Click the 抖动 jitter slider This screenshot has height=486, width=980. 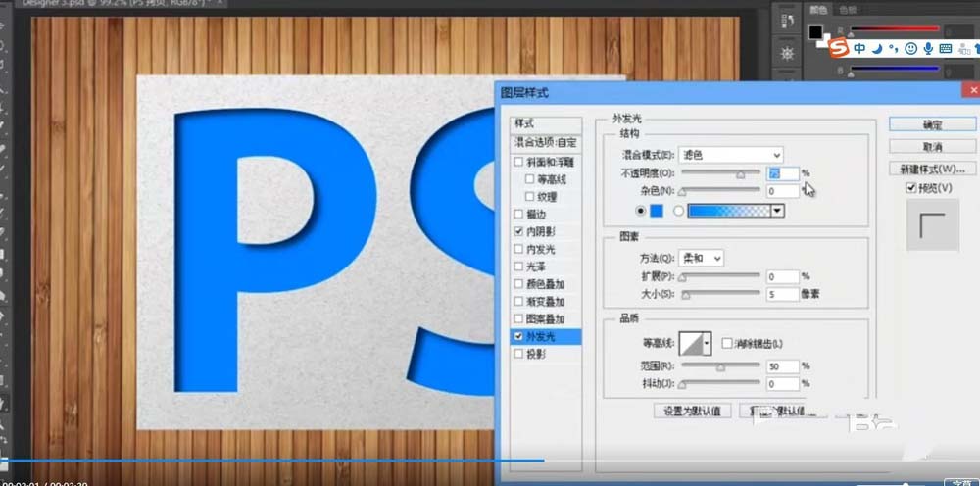[720, 383]
